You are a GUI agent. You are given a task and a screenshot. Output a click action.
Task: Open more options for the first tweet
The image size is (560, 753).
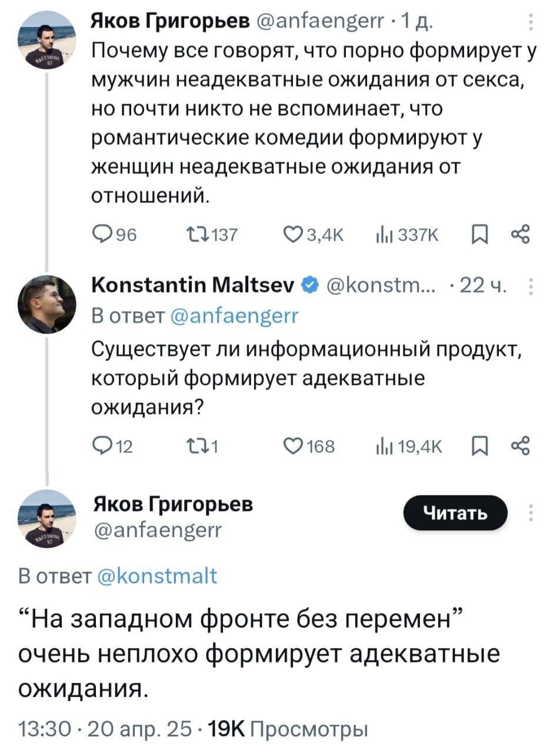531,24
